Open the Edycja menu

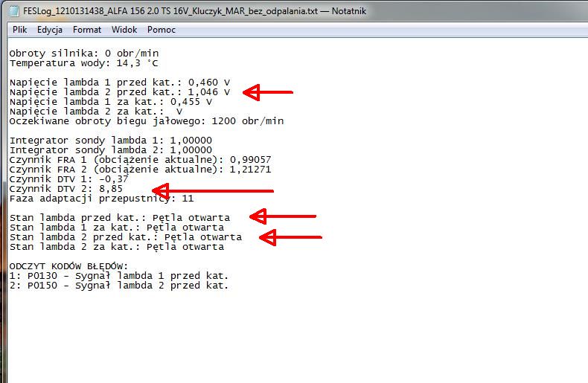50,30
